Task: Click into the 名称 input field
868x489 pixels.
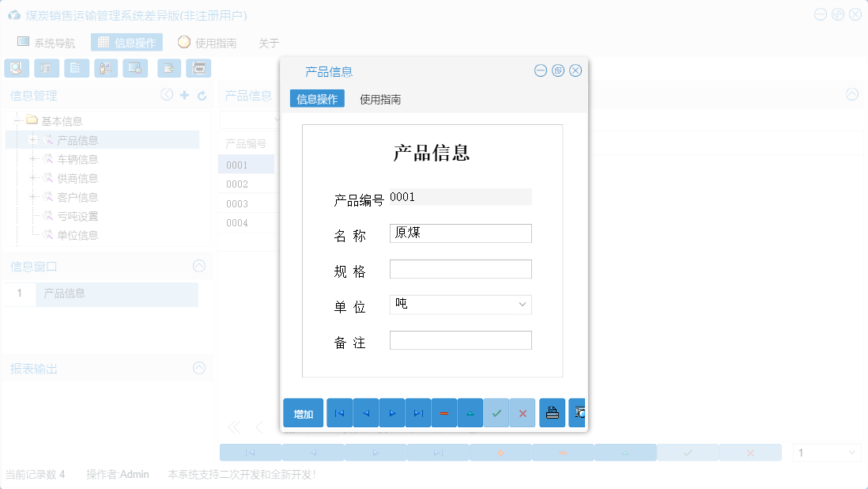Action: tap(460, 233)
